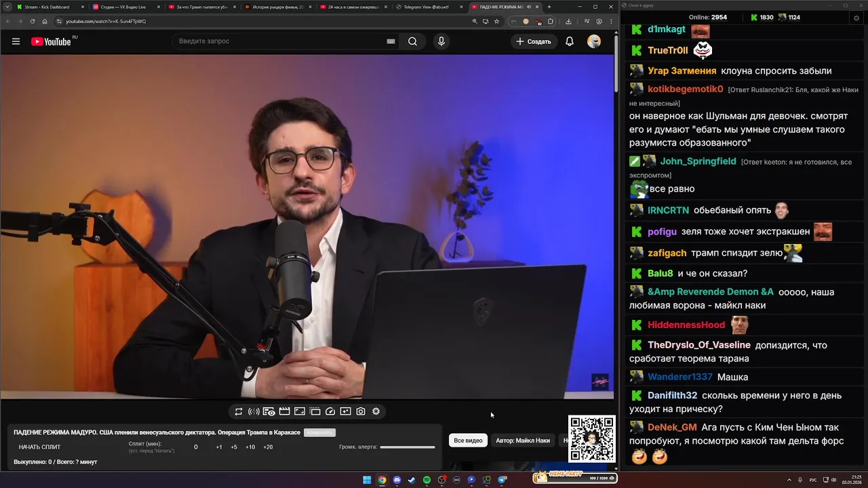Click the QR code overlay image

click(592, 439)
